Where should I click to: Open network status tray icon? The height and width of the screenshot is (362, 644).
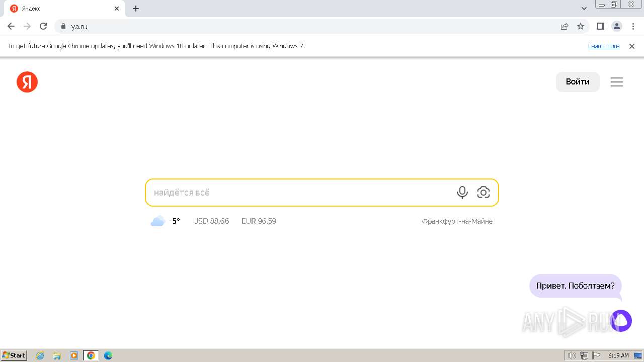point(584,355)
